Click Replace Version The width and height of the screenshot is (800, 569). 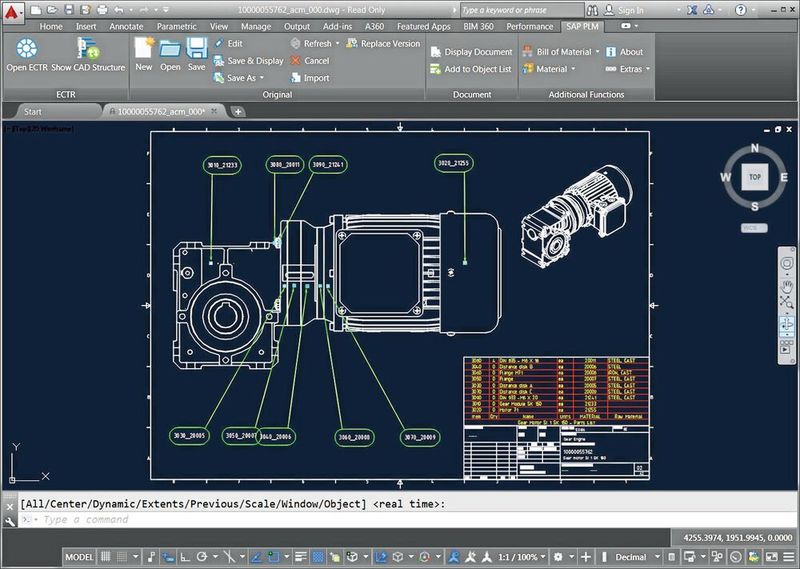click(383, 44)
